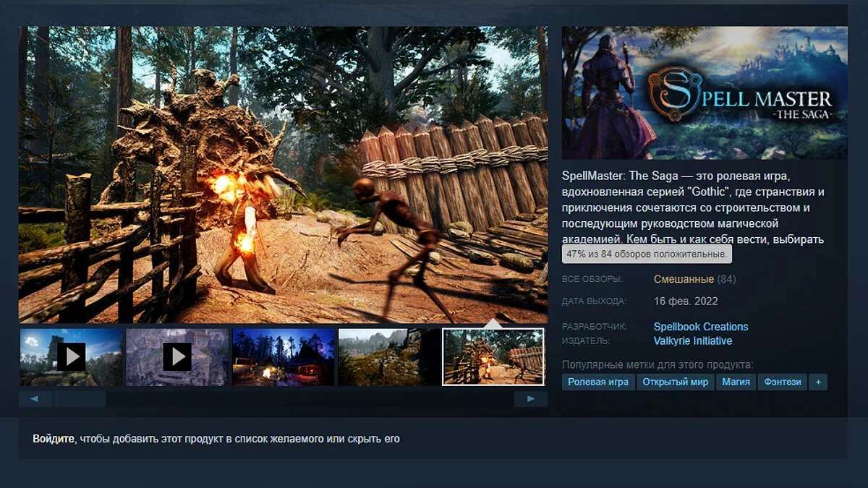Viewport: 868px width, 488px height.
Task: Select the mountain landscape screenshot thumbnail
Action: (x=389, y=356)
